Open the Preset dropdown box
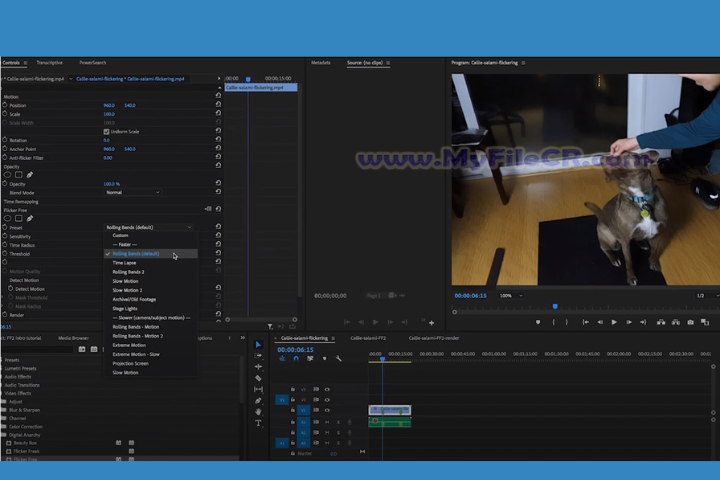 (149, 227)
